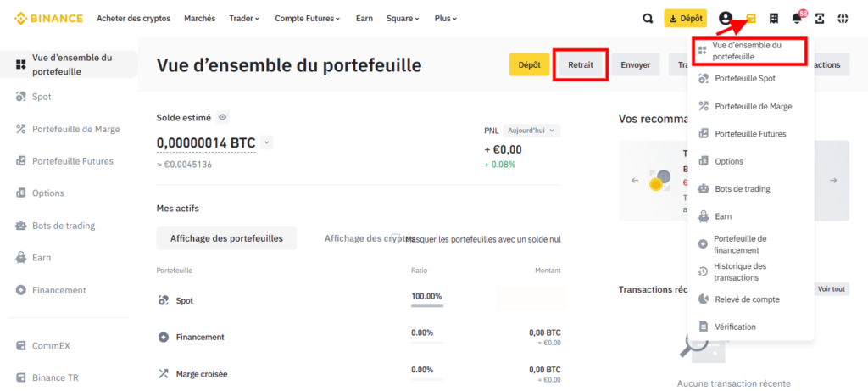Open the notifications bell icon
868x391 pixels.
point(797,18)
